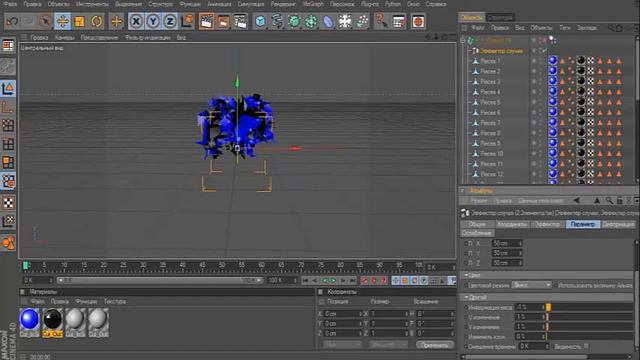Image resolution: width=640 pixels, height=360 pixels.
Task: Select the points mode icon in left sidebar
Action: point(8,125)
